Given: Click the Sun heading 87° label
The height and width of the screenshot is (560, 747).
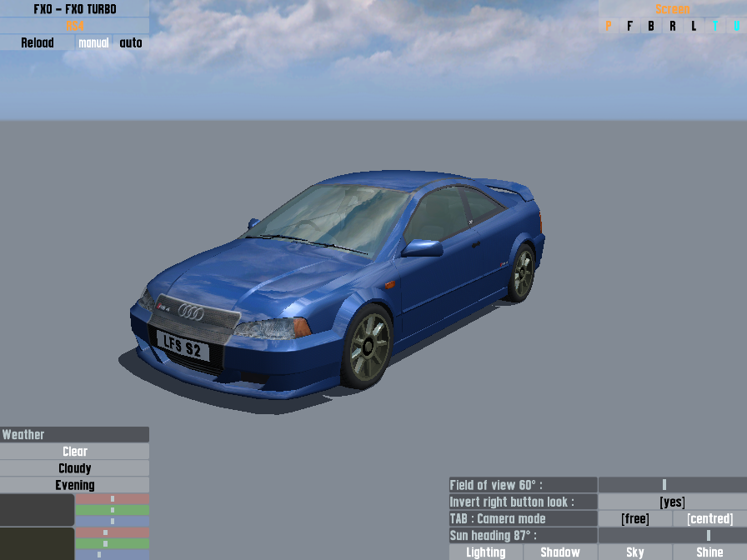Looking at the screenshot, I should coord(523,535).
